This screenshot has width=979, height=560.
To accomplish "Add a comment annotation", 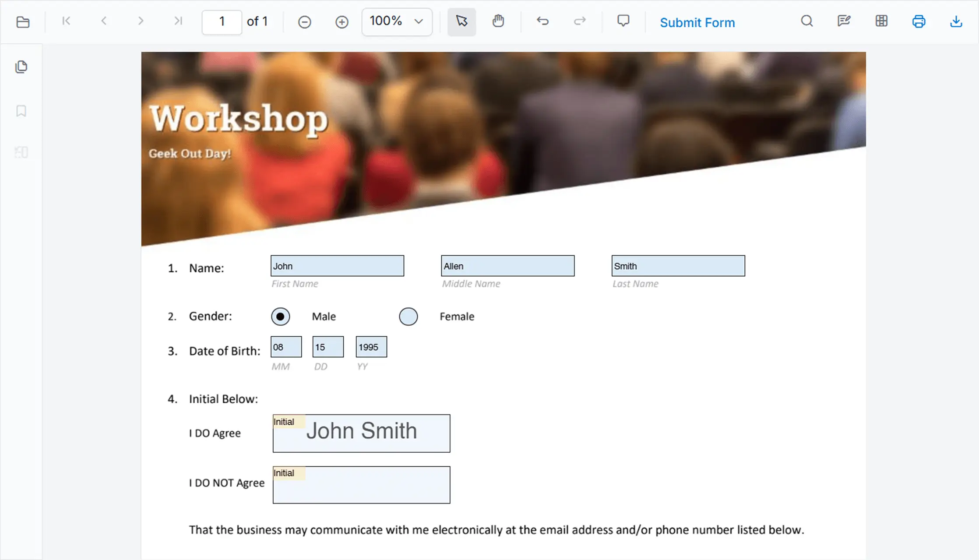I will 623,21.
